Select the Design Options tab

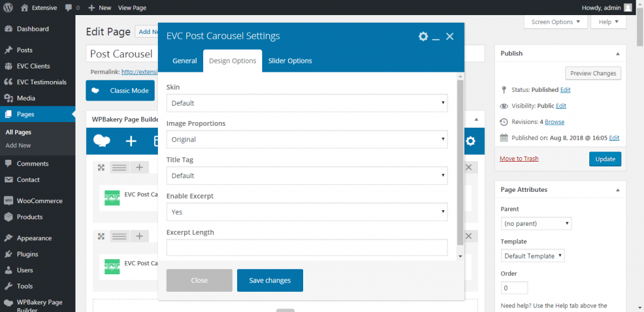click(x=233, y=61)
